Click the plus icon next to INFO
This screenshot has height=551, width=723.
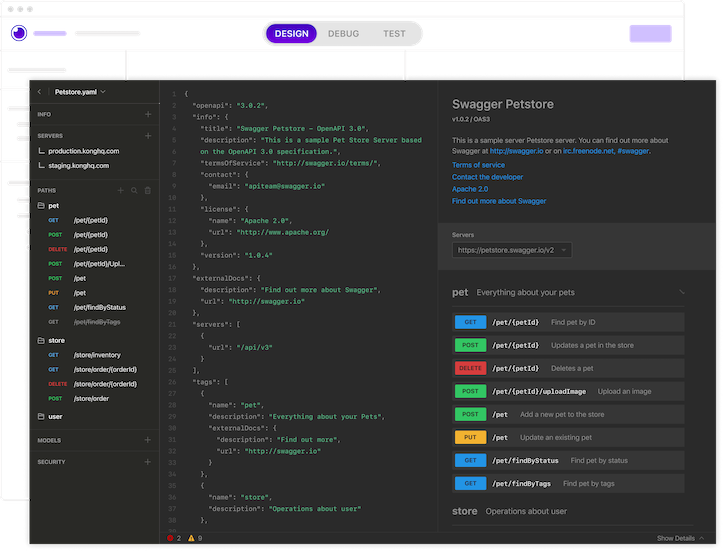148,114
